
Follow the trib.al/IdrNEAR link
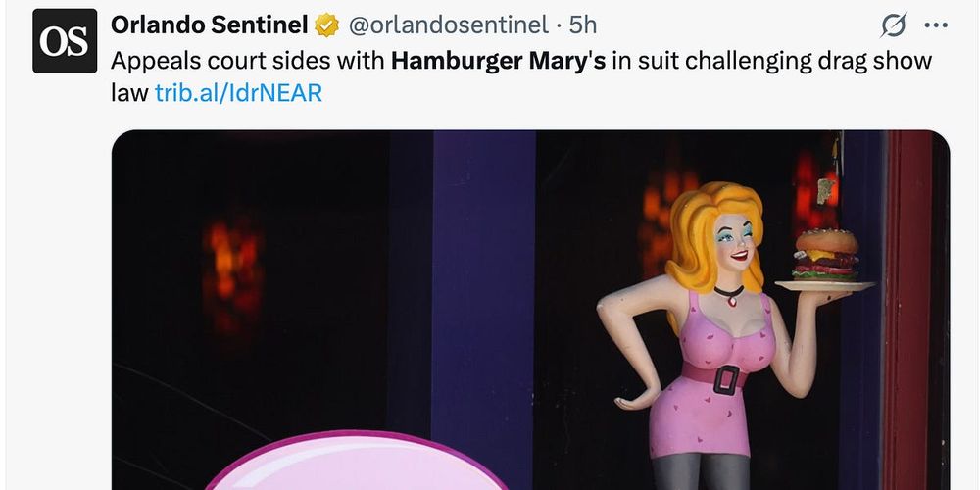[238, 93]
